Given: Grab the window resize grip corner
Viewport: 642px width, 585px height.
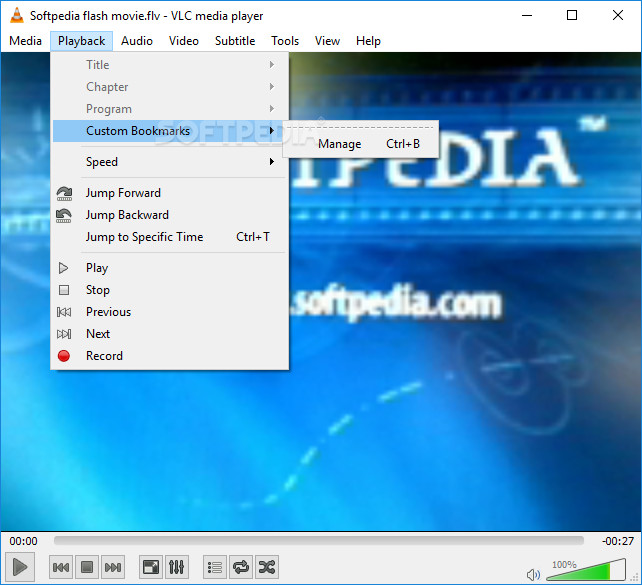Looking at the screenshot, I should [635, 578].
